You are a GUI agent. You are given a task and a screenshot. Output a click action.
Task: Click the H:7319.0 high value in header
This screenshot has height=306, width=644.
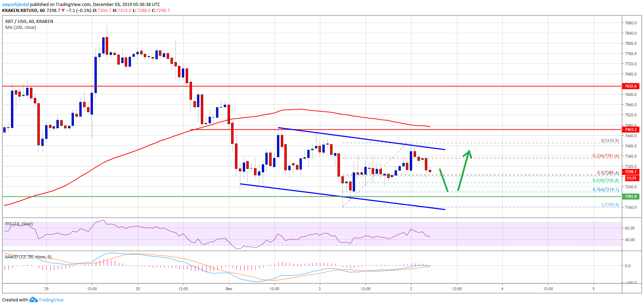122,11
